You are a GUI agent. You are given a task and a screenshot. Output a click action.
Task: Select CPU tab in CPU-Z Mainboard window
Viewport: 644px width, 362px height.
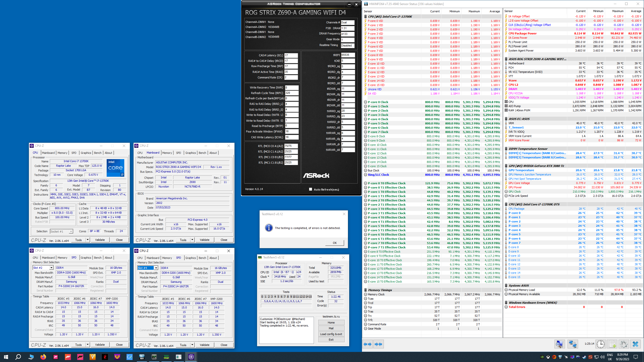(140, 153)
